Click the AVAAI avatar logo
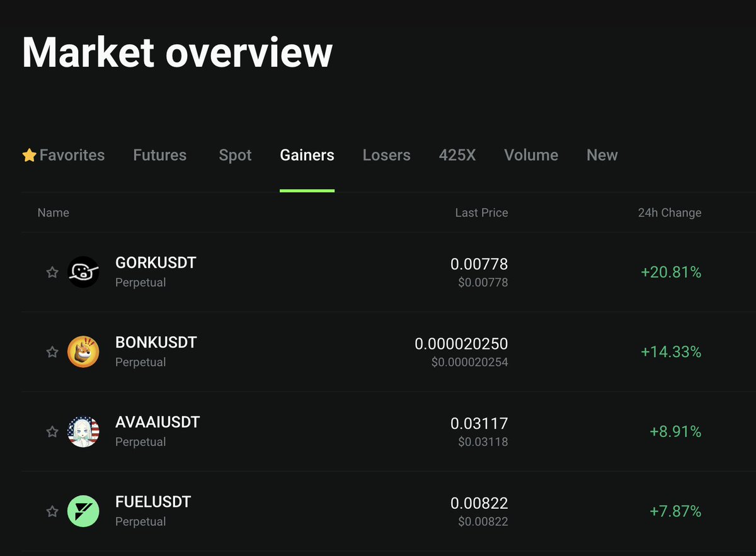 83,432
